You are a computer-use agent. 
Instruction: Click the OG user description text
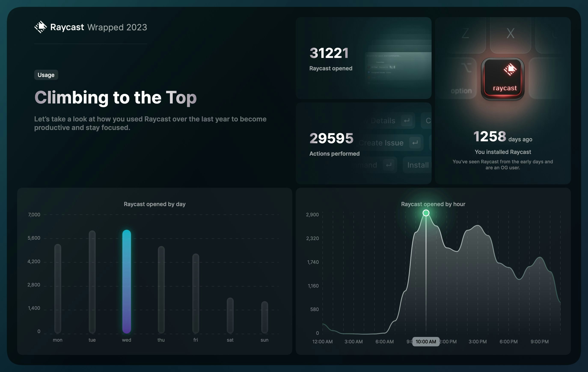503,165
